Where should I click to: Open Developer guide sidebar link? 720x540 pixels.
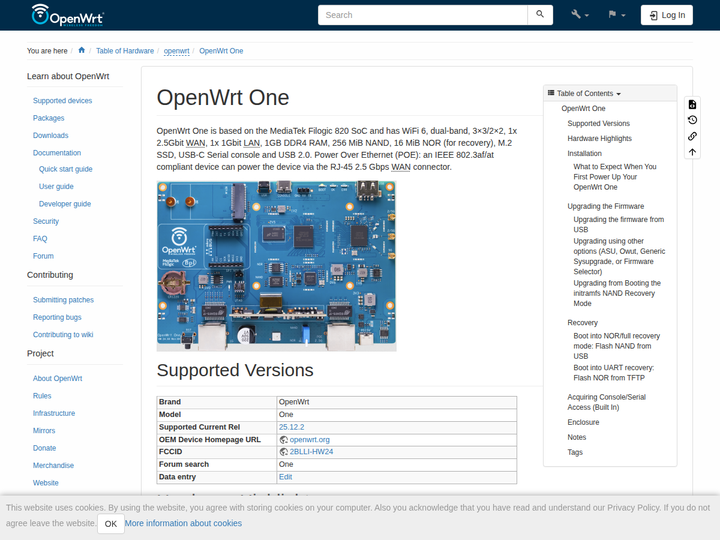[x=65, y=204]
